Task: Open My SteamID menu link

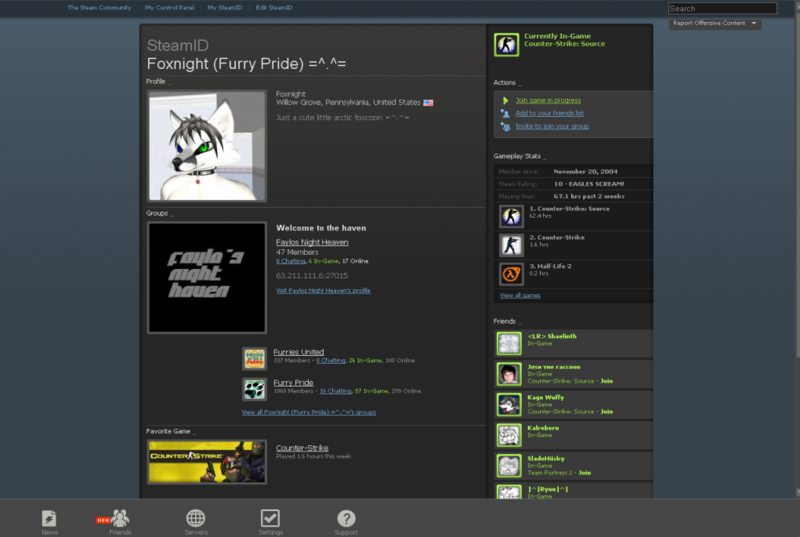Action: pyautogui.click(x=224, y=8)
